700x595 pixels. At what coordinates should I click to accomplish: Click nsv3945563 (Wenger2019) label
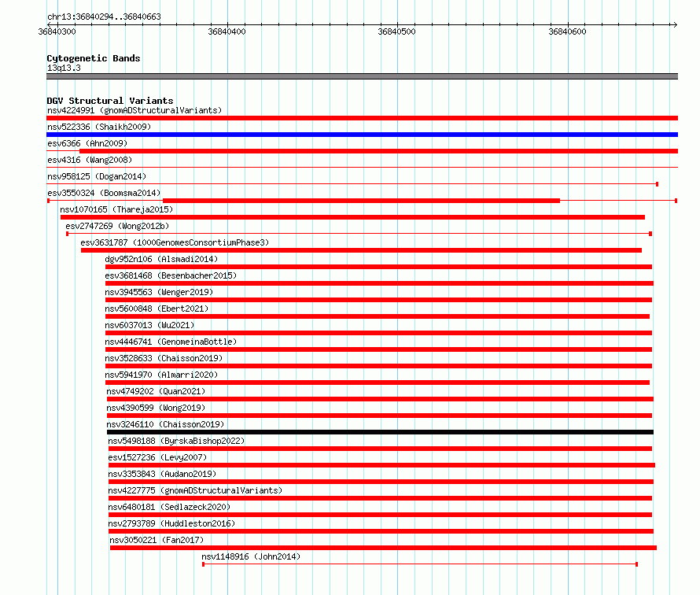pos(159,292)
